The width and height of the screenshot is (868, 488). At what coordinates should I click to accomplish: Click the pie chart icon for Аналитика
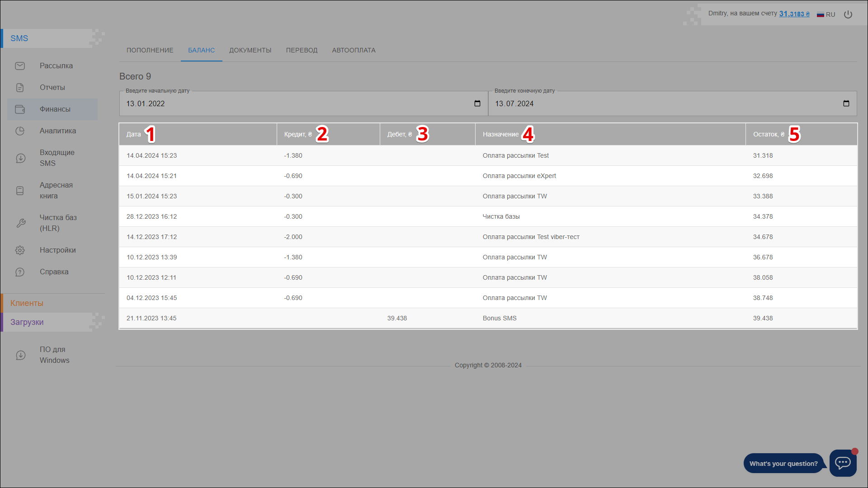pos(20,131)
